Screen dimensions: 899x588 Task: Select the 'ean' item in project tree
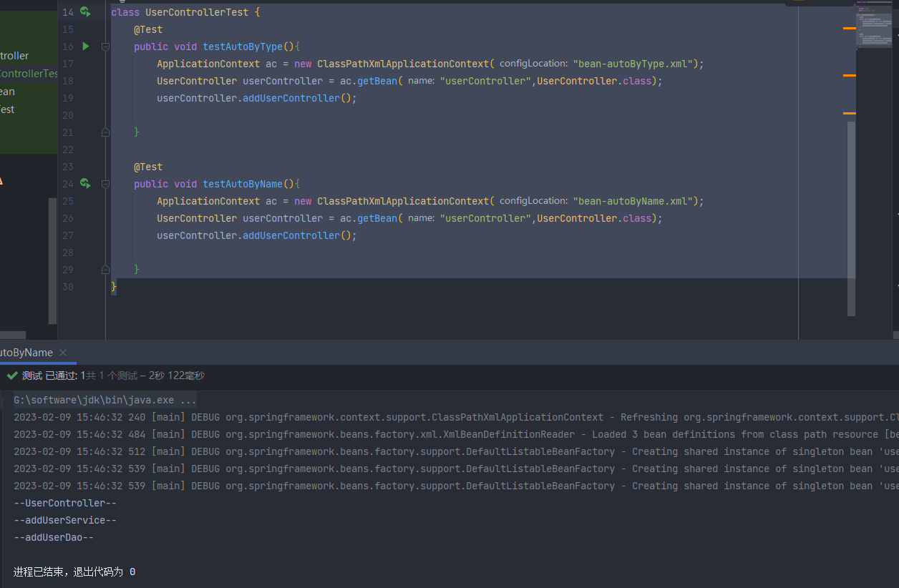click(x=7, y=92)
